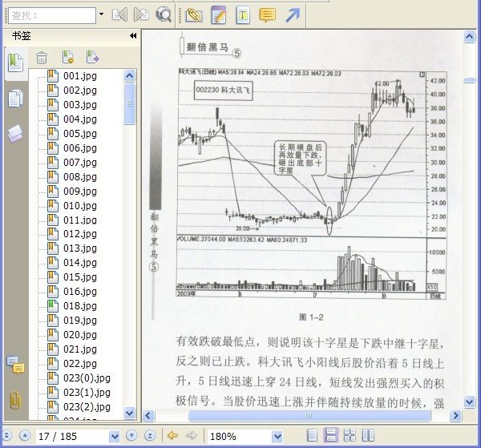Viewport: 481px width, 448px height.
Task: Open the note editing tool
Action: tap(219, 14)
